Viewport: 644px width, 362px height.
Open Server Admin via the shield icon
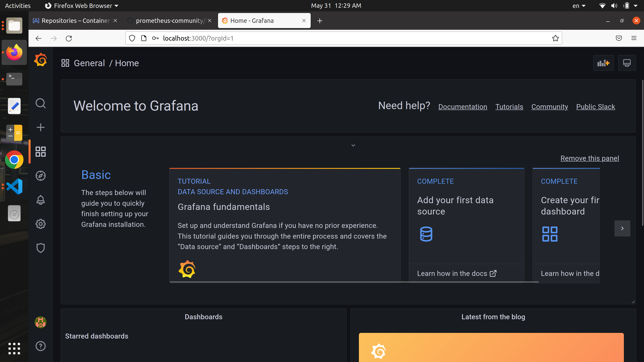pos(40,248)
